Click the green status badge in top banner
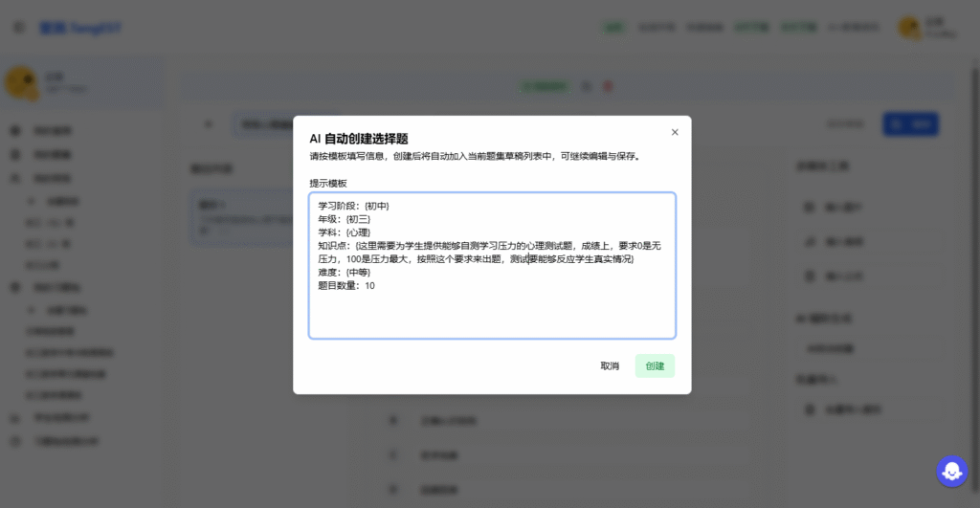980x508 pixels. coord(544,86)
